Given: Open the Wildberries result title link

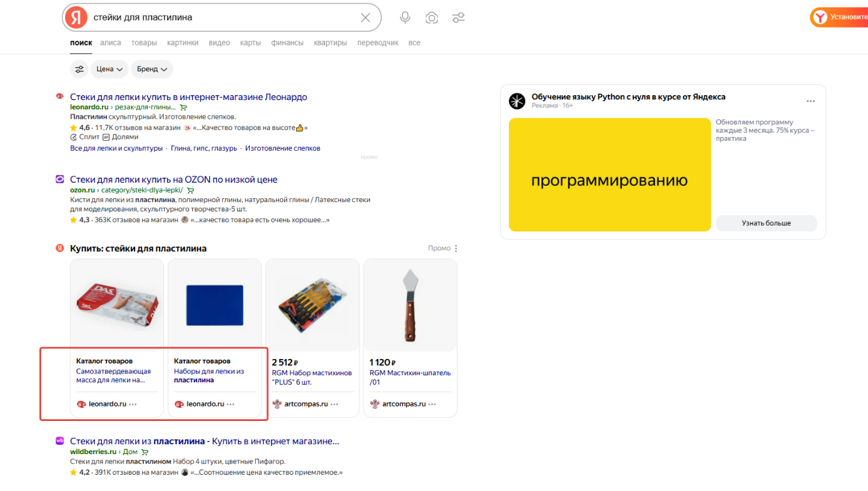Looking at the screenshot, I should [205, 441].
